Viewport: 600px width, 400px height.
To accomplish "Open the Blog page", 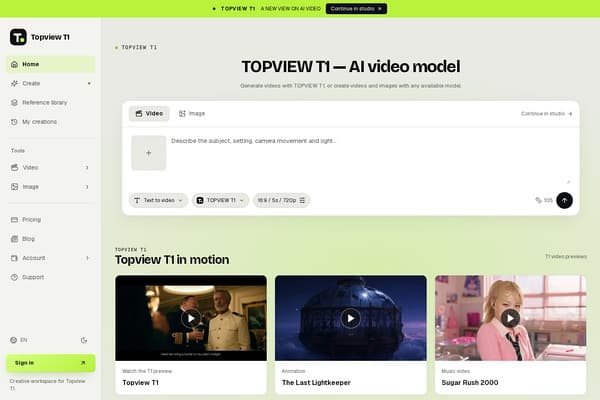I will 51,239.
